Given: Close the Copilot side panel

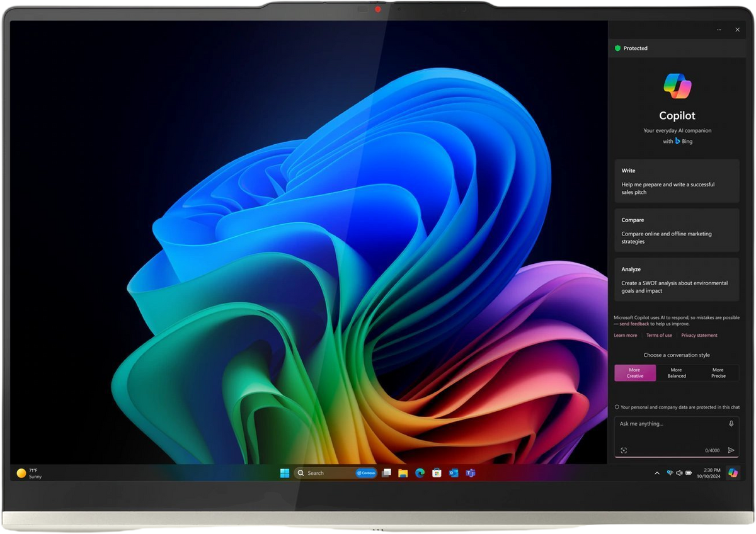Looking at the screenshot, I should 737,30.
